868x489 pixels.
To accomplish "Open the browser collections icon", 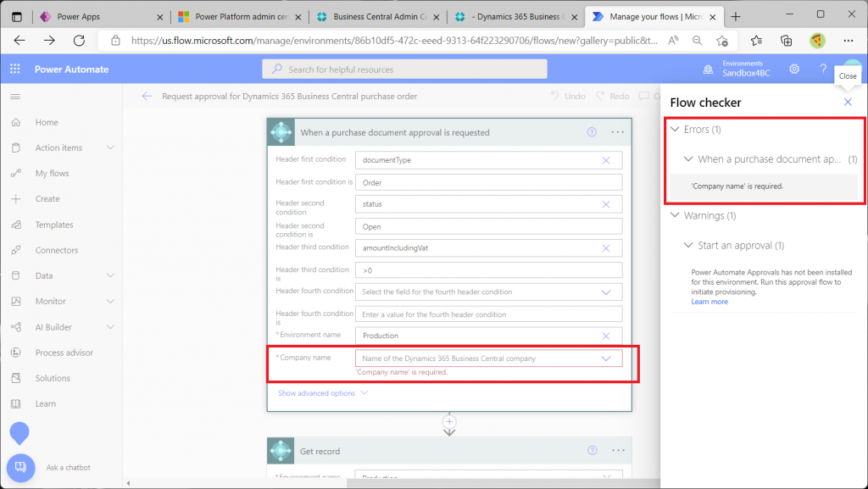I will coord(786,41).
